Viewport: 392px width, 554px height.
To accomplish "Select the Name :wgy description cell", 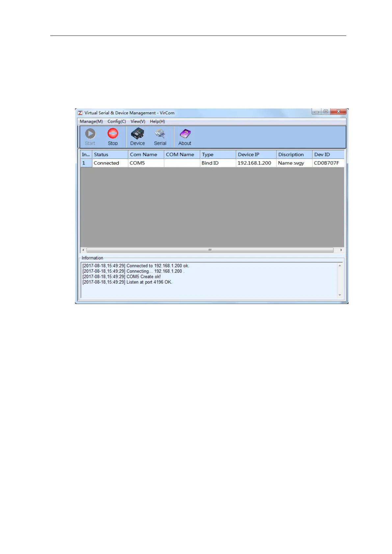I will coord(294,163).
